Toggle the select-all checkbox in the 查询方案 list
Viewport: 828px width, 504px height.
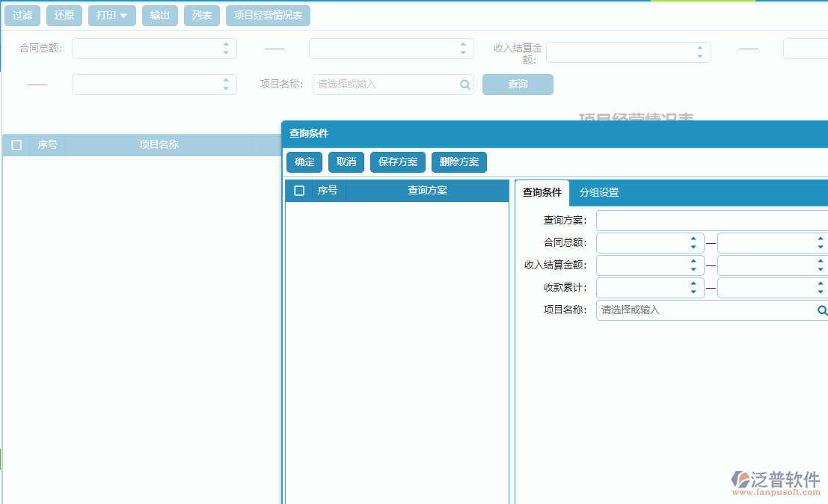[299, 191]
